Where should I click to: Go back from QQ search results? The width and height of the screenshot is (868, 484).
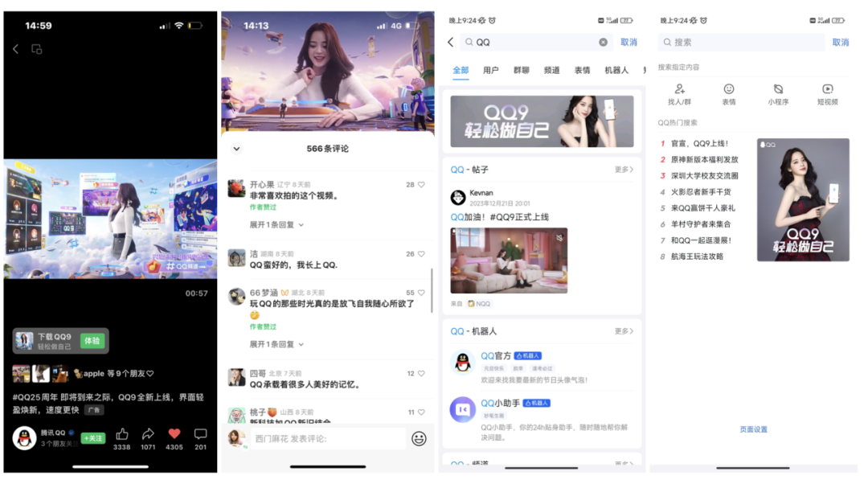click(x=451, y=42)
